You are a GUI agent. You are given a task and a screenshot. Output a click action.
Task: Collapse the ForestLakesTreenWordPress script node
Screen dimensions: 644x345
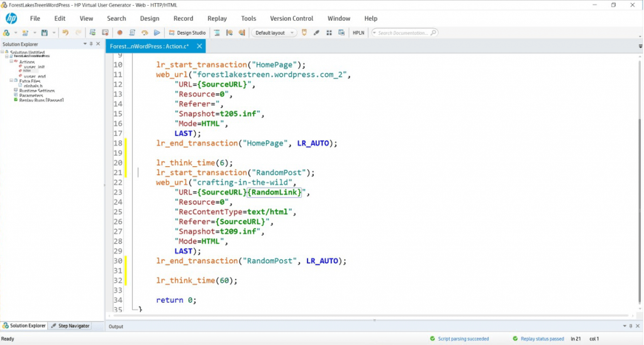tap(6, 56)
